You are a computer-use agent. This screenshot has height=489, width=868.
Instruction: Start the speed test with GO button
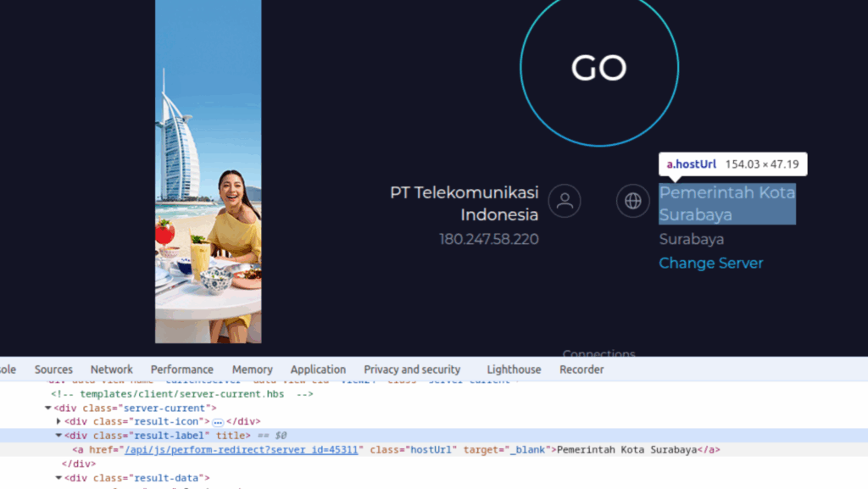point(599,68)
